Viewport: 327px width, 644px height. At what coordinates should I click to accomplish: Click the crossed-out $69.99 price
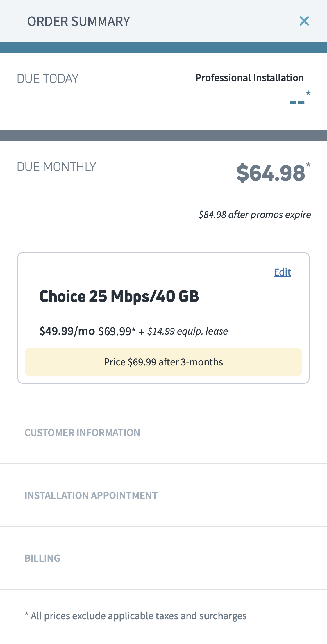tap(115, 331)
